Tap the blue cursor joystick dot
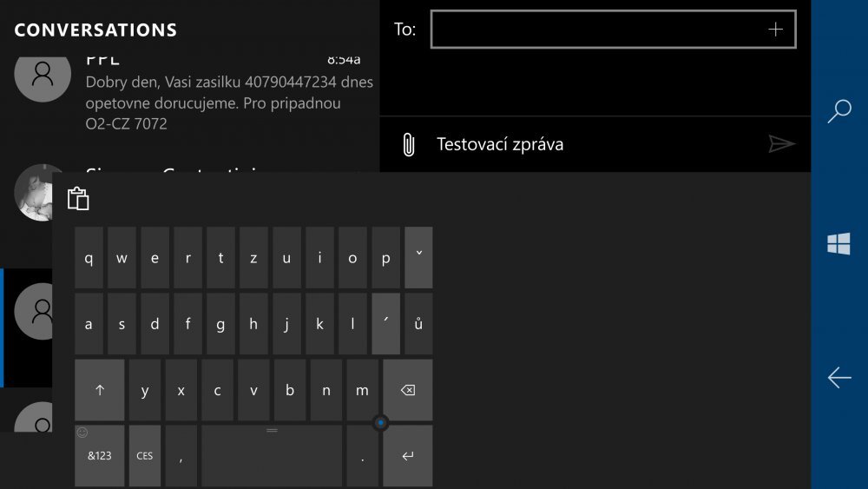The height and width of the screenshot is (489, 868). tap(381, 423)
